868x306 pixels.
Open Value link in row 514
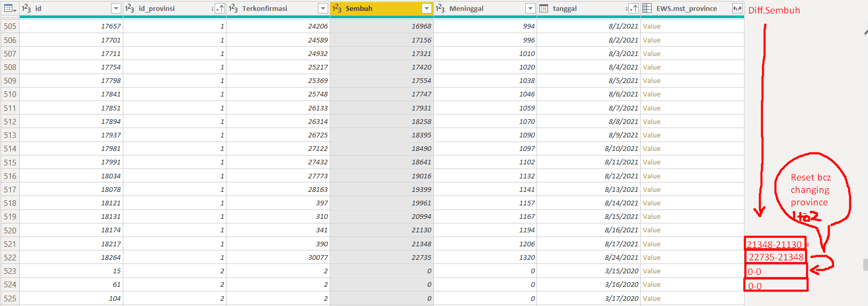[652, 149]
